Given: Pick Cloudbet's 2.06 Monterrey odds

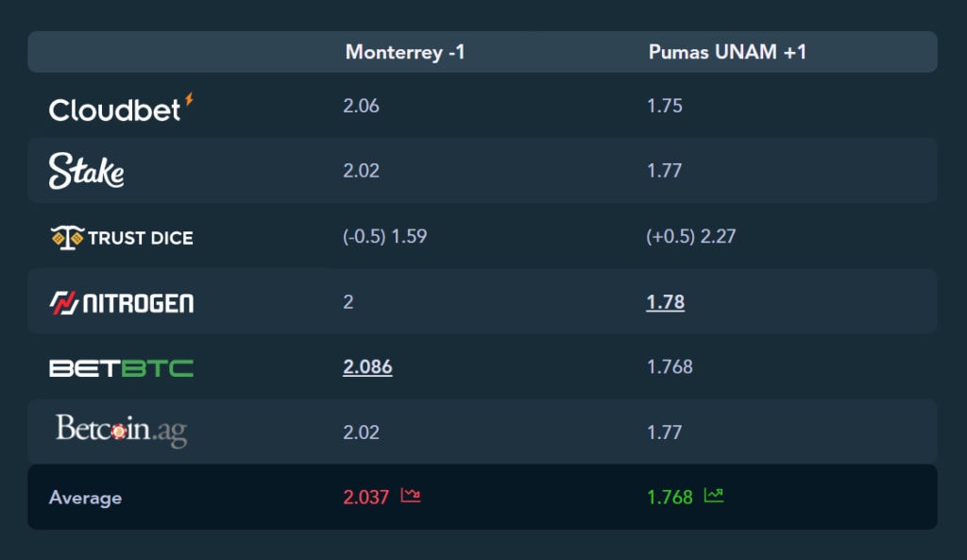Looking at the screenshot, I should click(x=361, y=106).
